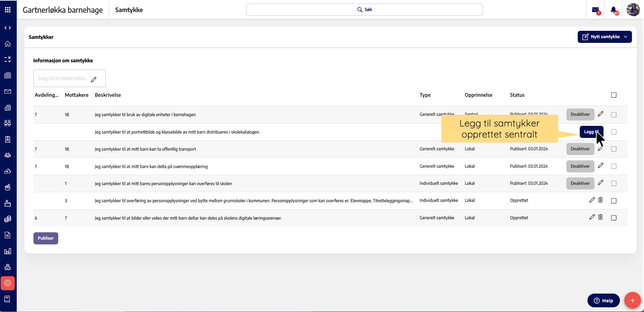
Task: Toggle the select-all checkbox in header
Action: pyautogui.click(x=614, y=95)
